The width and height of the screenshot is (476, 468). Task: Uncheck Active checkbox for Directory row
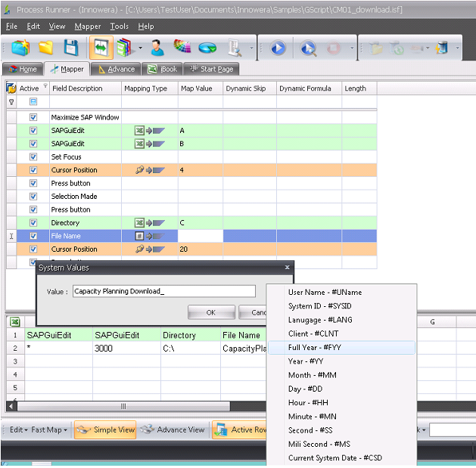33,223
